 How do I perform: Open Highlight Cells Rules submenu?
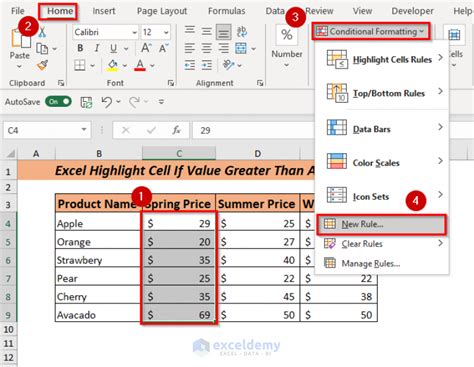click(382, 59)
